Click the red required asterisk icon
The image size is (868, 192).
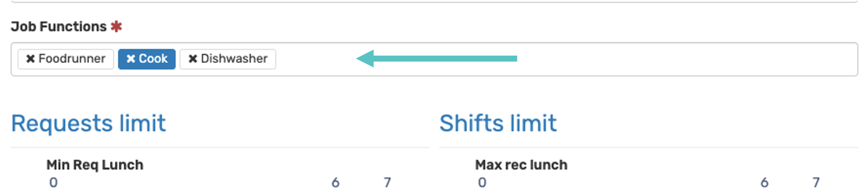116,27
